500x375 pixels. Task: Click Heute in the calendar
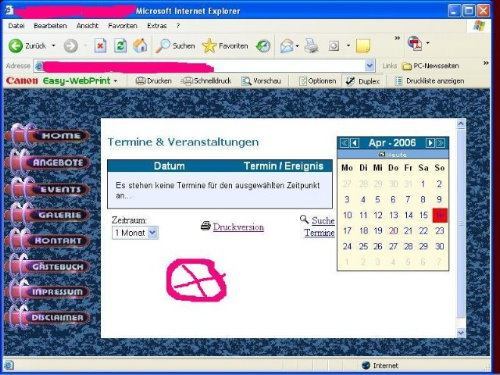pyautogui.click(x=393, y=155)
